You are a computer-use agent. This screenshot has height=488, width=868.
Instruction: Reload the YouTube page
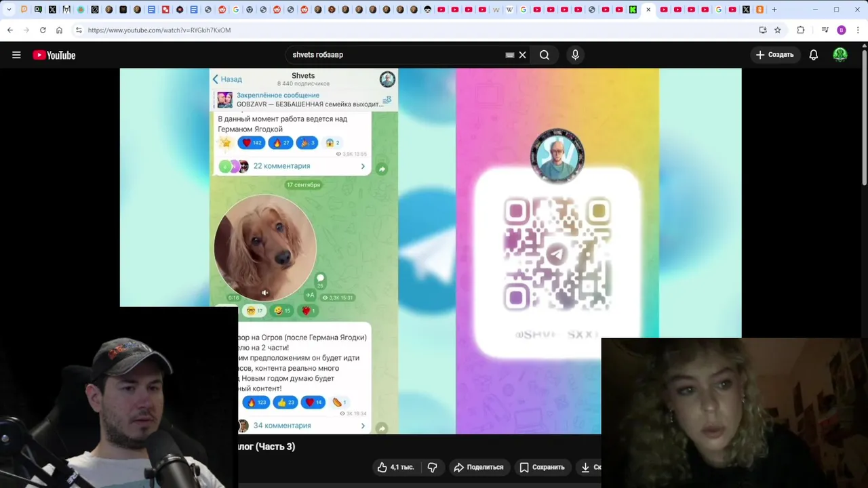(43, 30)
